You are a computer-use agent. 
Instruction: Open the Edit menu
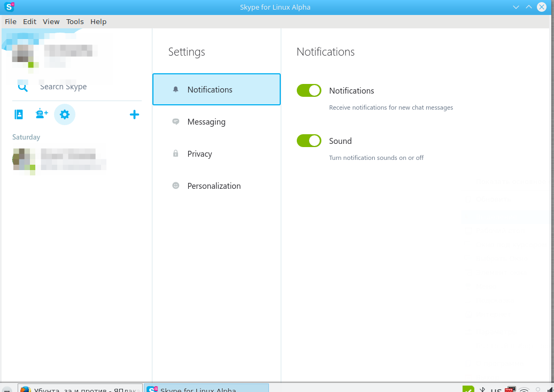coord(30,21)
